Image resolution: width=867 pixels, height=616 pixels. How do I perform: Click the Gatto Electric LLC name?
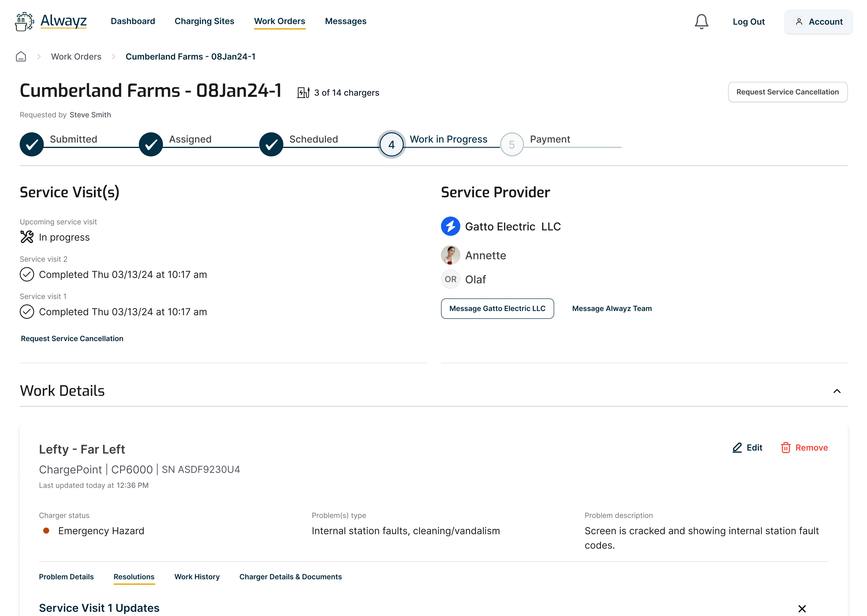[513, 226]
